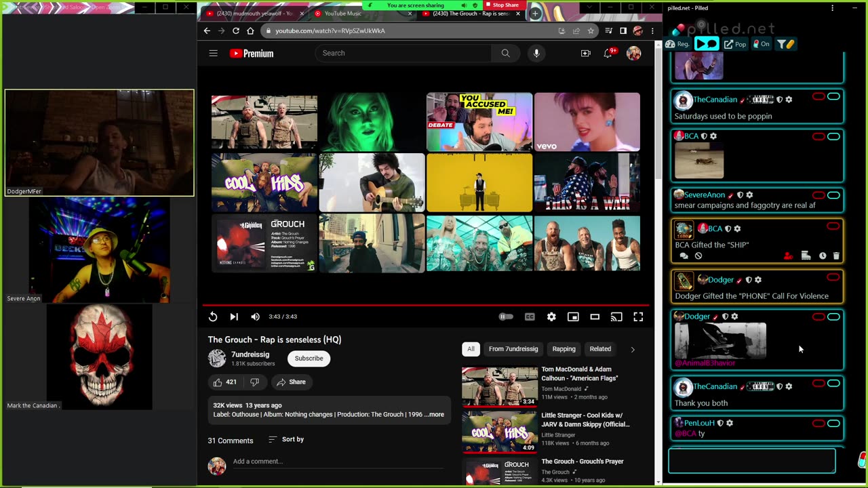Go to the browser home page
This screenshot has width=868, height=488.
click(x=250, y=30)
